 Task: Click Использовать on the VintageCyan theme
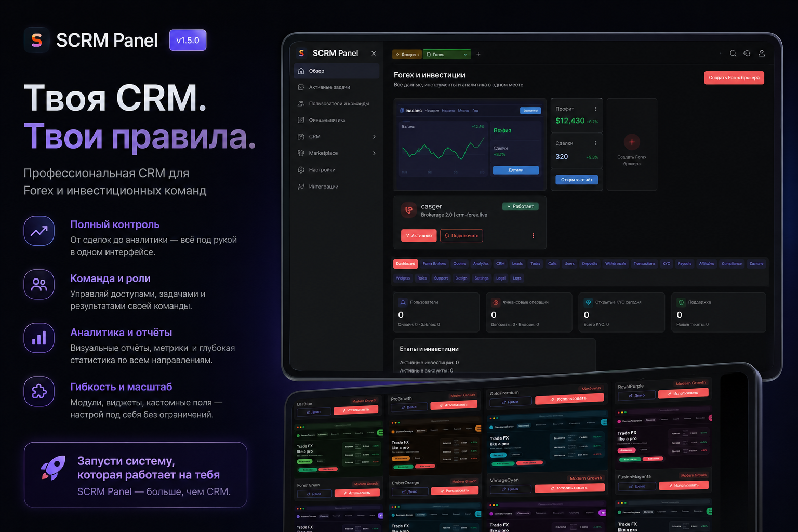point(570,488)
